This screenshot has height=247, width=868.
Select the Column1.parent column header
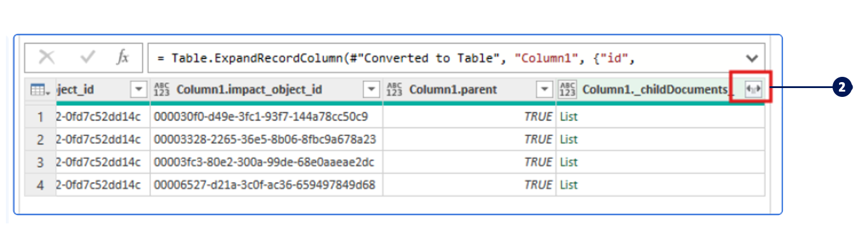point(453,90)
